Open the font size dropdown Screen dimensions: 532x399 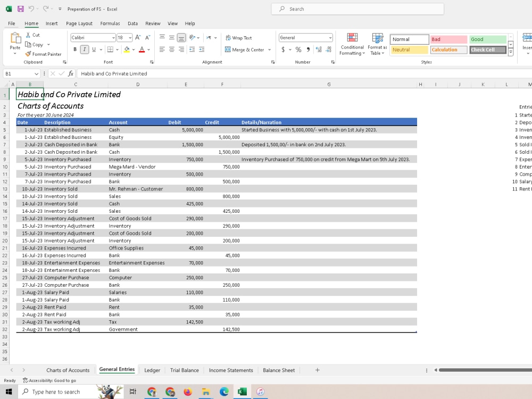click(130, 38)
